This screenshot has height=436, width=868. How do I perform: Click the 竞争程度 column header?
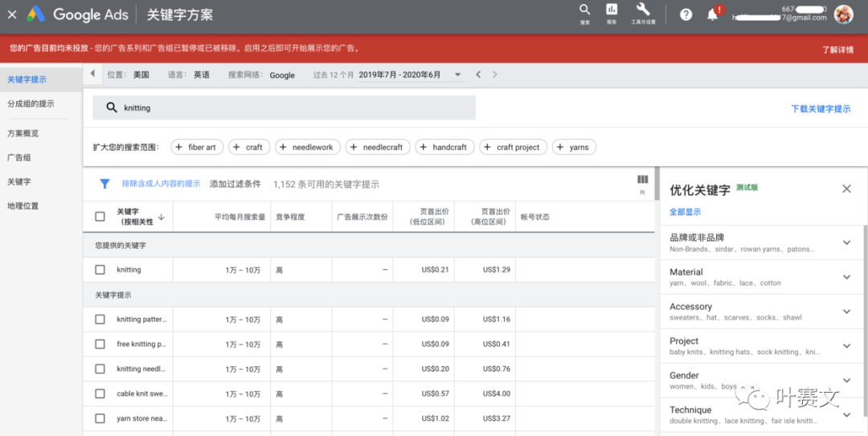pos(291,217)
